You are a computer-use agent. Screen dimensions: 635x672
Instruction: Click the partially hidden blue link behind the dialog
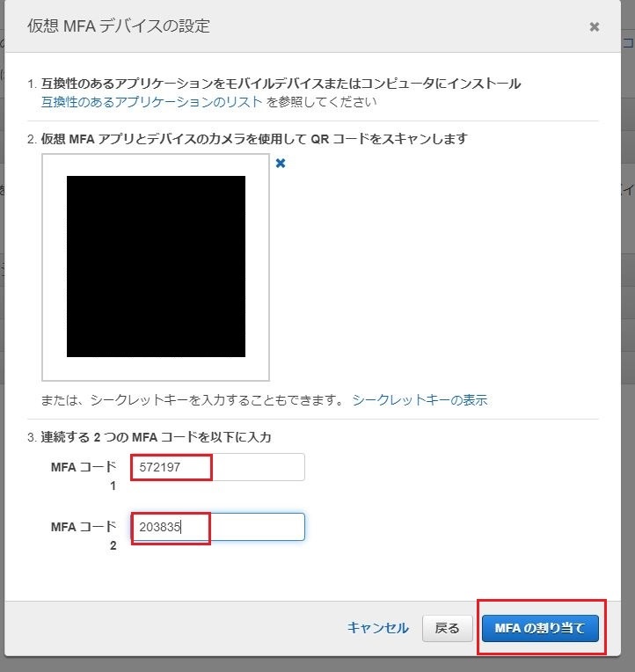coord(629,42)
